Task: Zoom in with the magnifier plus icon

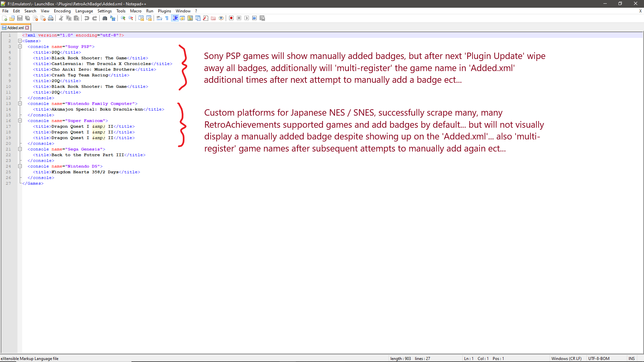Action: 123,18
